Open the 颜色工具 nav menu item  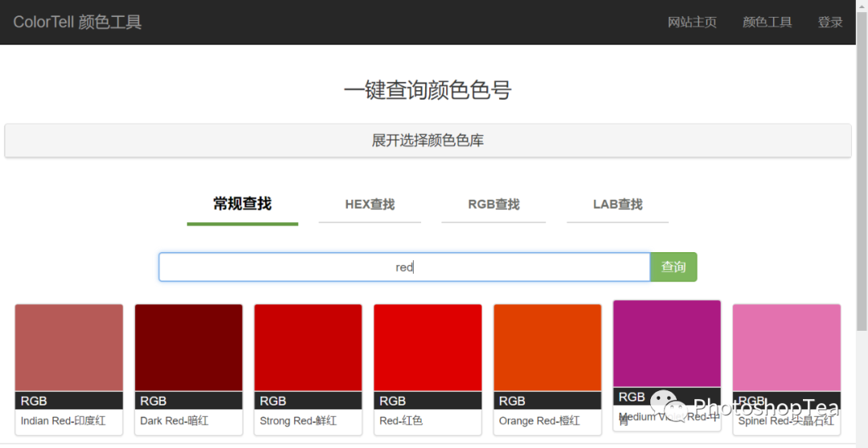click(768, 22)
